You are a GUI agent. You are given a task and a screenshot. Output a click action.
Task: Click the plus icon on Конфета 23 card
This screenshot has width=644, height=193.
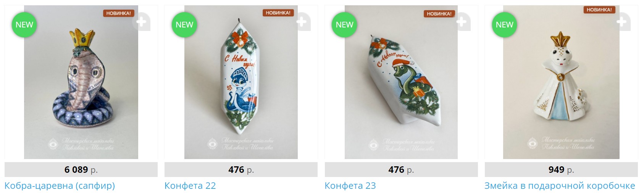[x=462, y=22]
